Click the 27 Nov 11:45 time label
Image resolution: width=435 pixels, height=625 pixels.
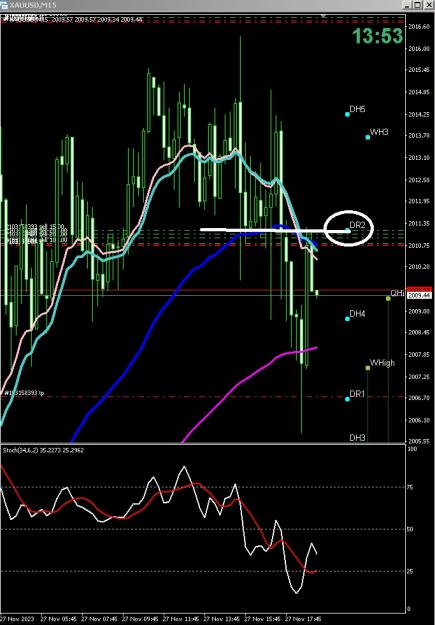pyautogui.click(x=181, y=619)
